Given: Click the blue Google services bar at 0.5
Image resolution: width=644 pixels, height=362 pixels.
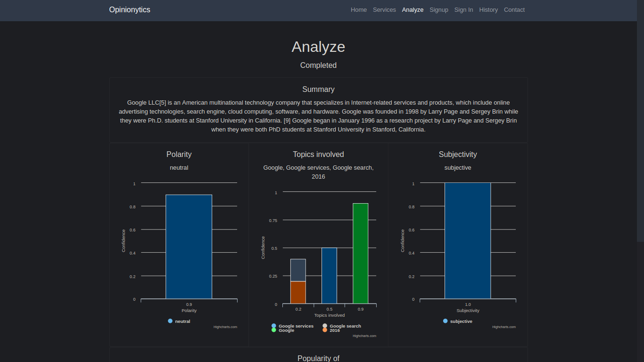Looking at the screenshot, I should (x=329, y=276).
